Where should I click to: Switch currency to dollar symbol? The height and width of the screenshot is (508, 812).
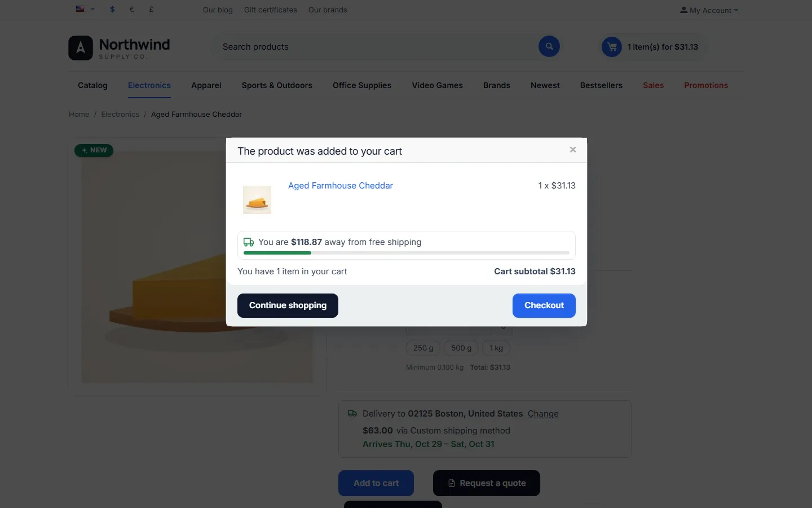tap(112, 9)
